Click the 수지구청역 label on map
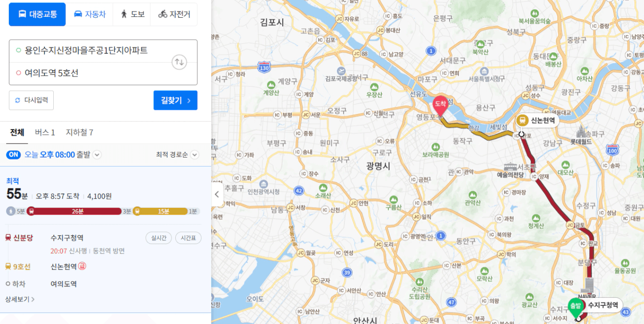The image size is (644, 324). pos(603,305)
